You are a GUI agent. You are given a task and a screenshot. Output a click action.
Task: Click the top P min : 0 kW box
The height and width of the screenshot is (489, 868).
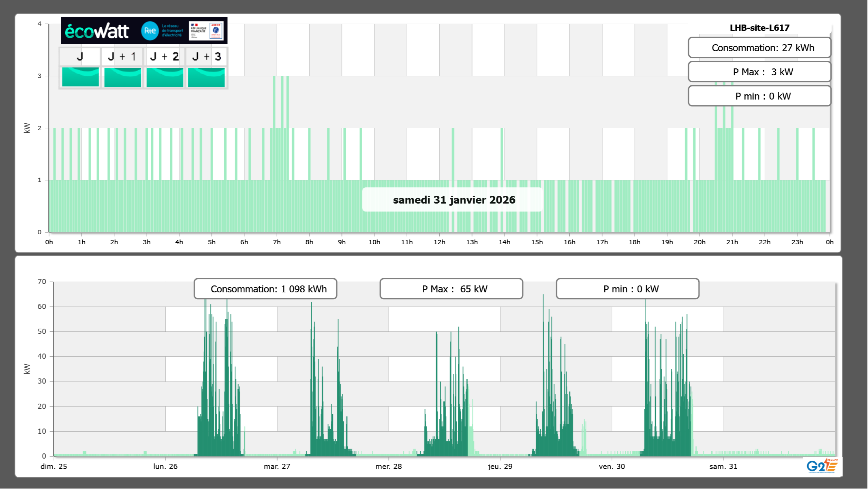[x=759, y=96]
